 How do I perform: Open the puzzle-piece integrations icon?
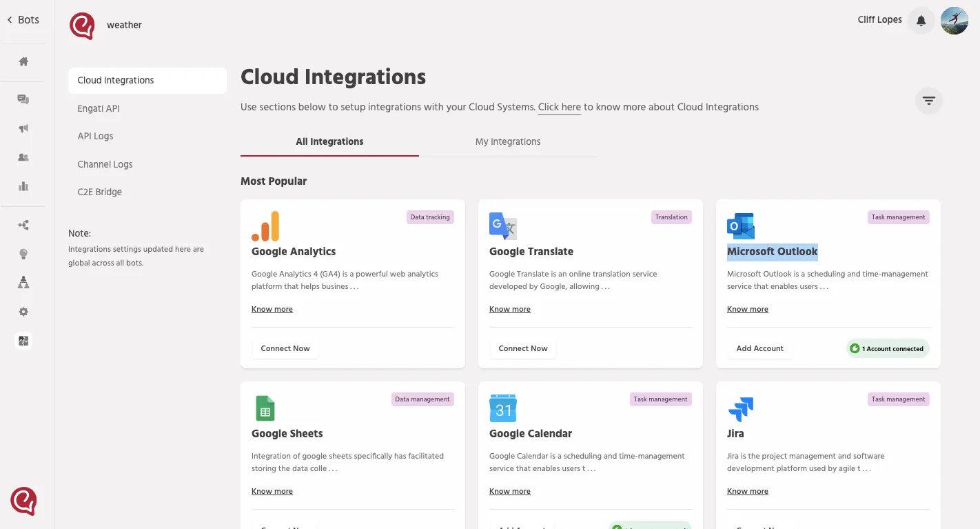23,341
